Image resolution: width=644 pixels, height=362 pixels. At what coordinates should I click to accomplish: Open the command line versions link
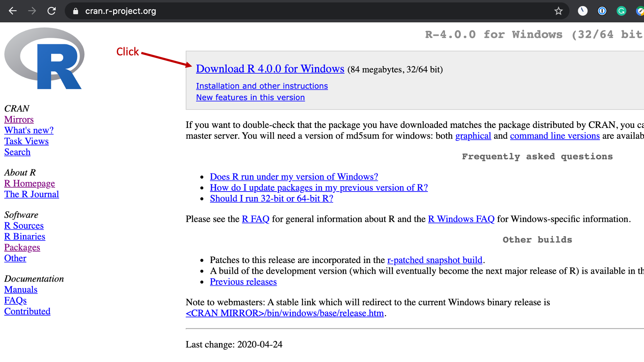(x=555, y=136)
